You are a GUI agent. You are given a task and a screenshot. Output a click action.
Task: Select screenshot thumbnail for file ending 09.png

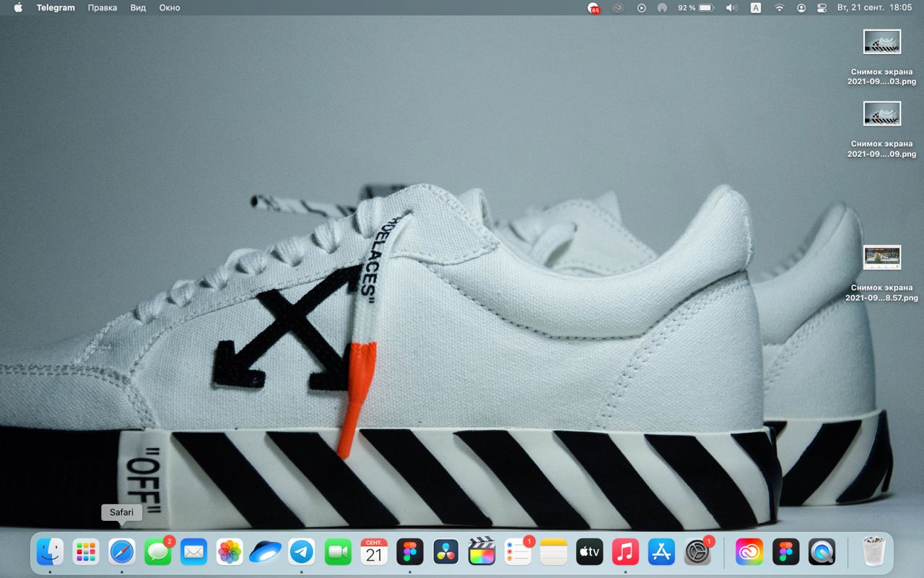(882, 113)
